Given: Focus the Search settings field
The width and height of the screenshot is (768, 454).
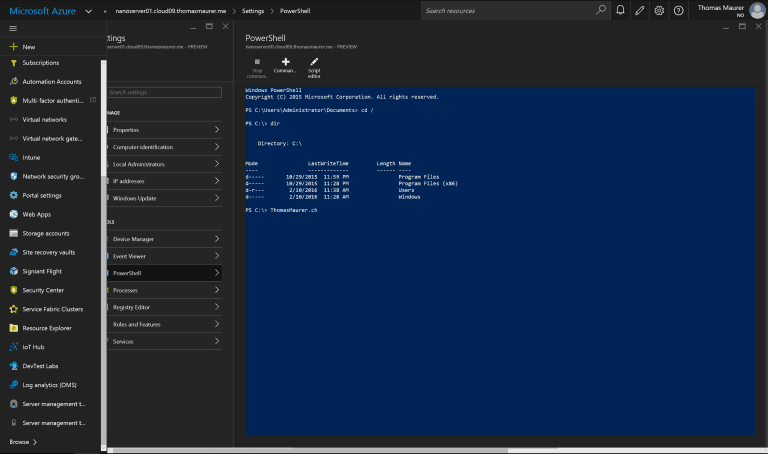Looking at the screenshot, I should pyautogui.click(x=164, y=92).
